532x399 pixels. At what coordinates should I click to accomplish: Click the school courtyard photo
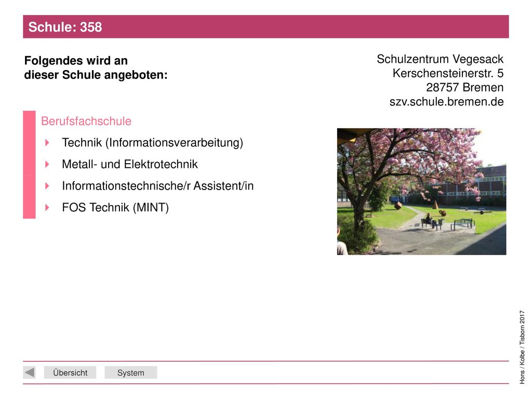click(421, 191)
